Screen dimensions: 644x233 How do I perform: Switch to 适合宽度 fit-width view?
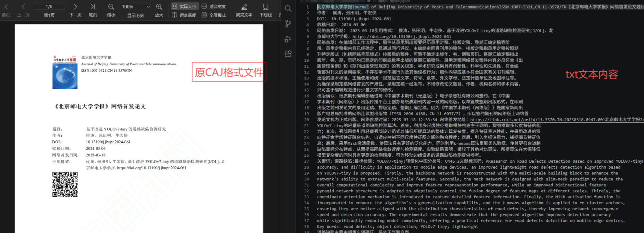(x=214, y=6)
